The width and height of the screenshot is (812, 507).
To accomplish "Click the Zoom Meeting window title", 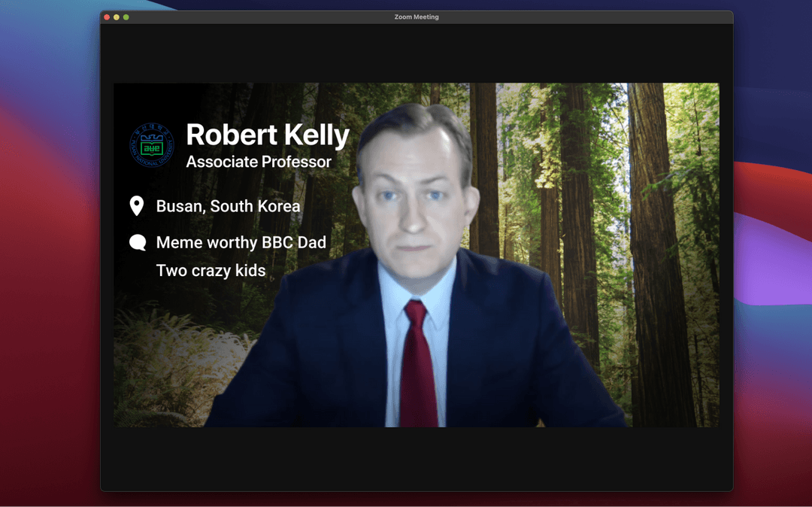I will [x=417, y=17].
